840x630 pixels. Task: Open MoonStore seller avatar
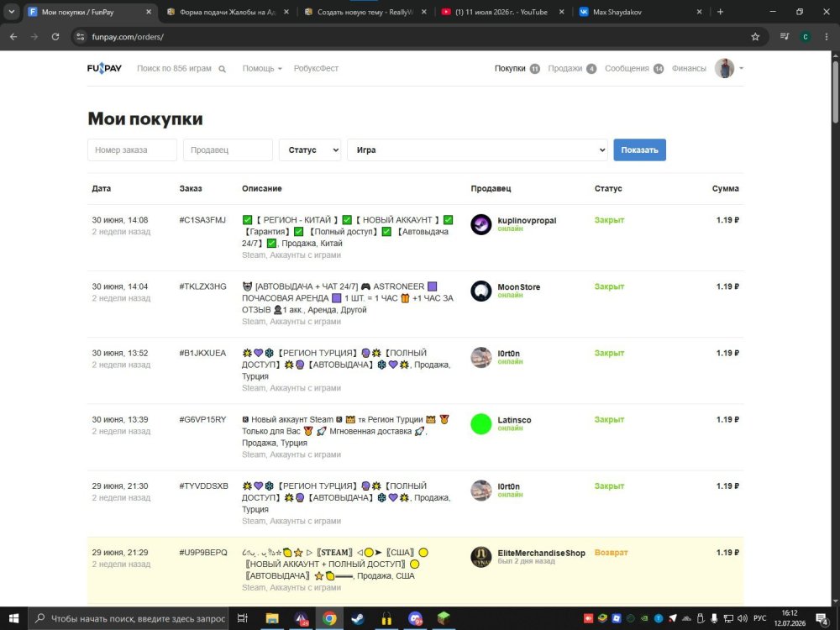pos(481,291)
